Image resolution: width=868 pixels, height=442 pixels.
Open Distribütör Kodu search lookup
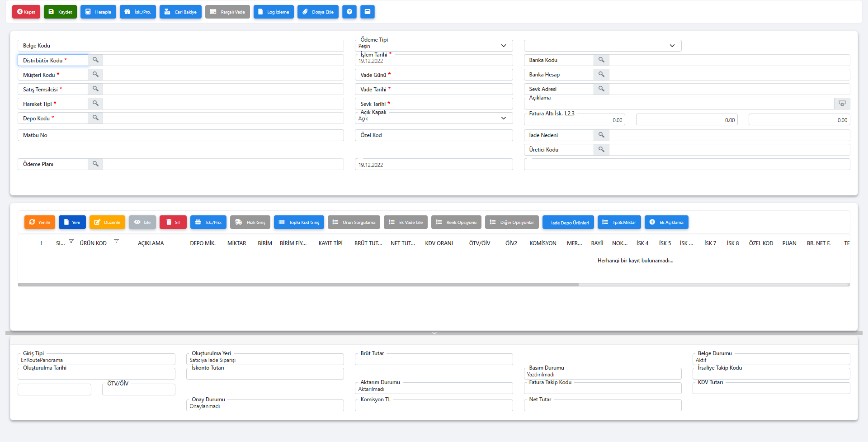[x=95, y=60]
